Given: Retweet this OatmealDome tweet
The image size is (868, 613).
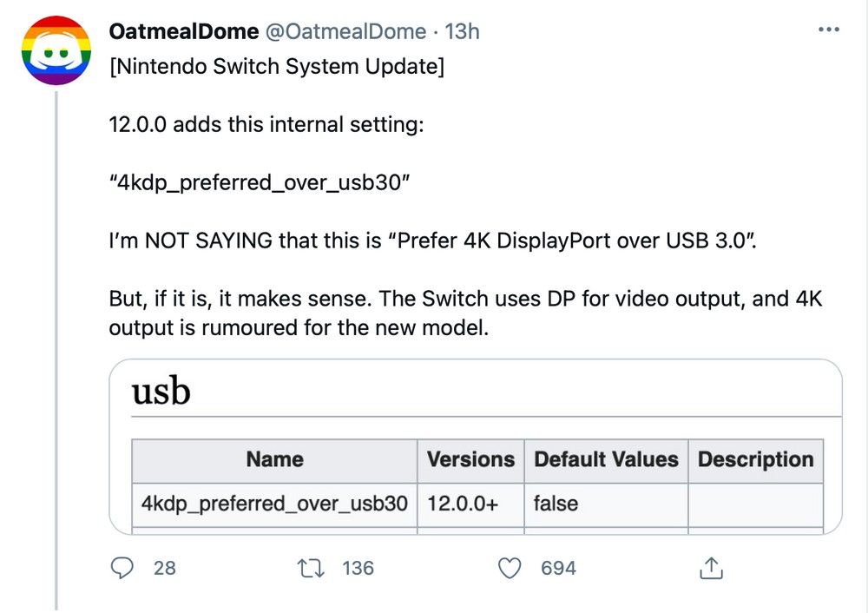Looking at the screenshot, I should 309,568.
